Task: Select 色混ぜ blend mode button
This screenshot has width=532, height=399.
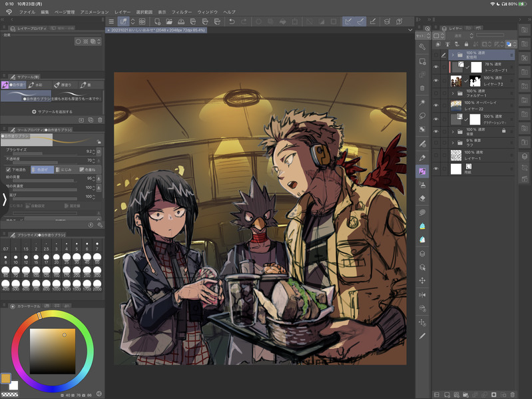Action: pos(42,170)
